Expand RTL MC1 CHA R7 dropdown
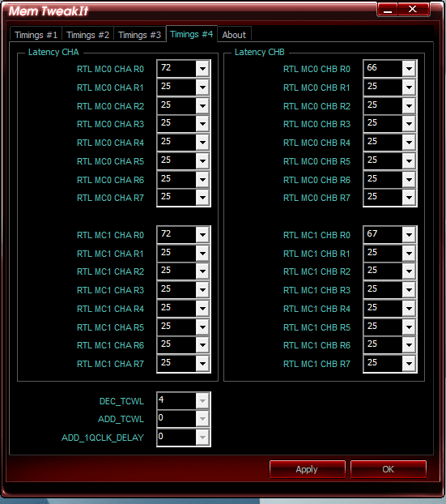This screenshot has height=504, width=446. coord(202,364)
